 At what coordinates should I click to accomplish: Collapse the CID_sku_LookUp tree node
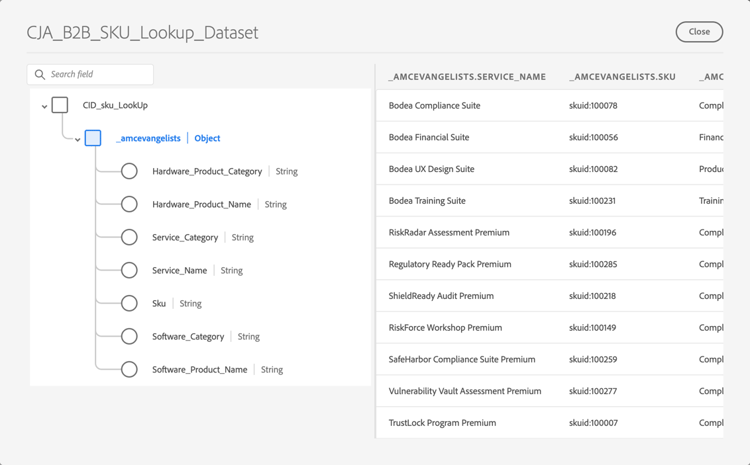[44, 106]
